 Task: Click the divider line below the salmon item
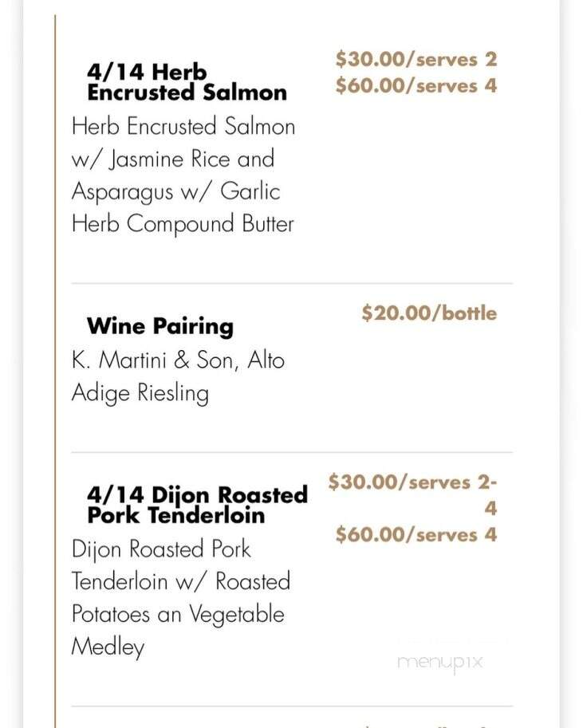pos(292,283)
